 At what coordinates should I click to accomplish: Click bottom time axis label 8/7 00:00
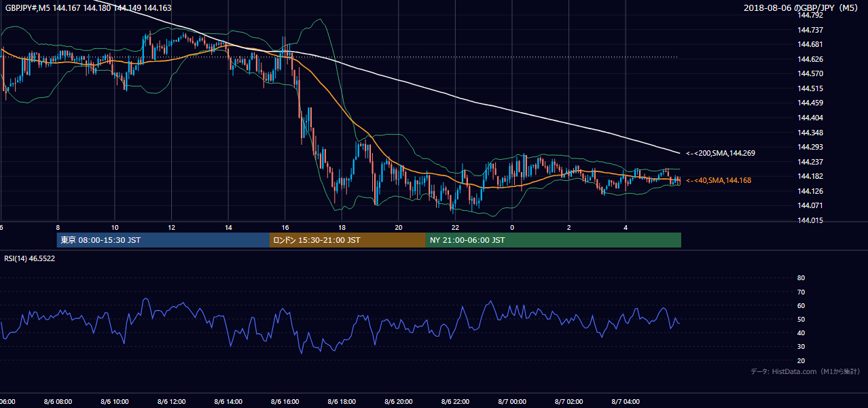(x=513, y=402)
